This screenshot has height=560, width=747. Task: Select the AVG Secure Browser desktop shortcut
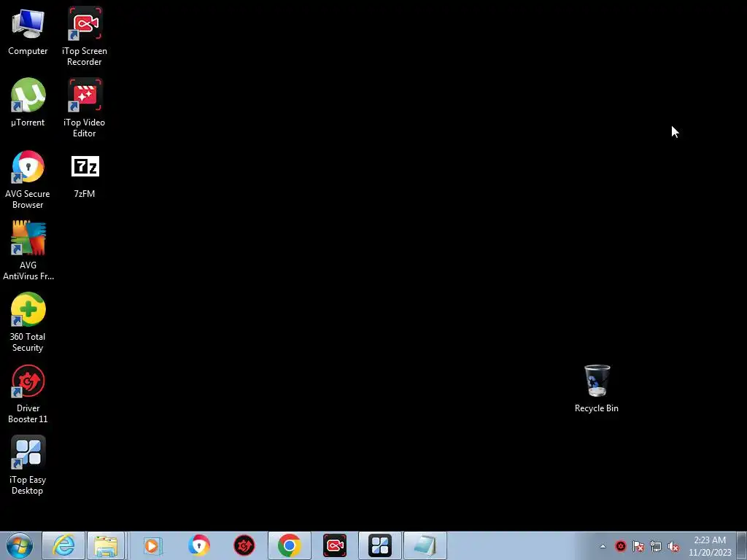tap(28, 180)
